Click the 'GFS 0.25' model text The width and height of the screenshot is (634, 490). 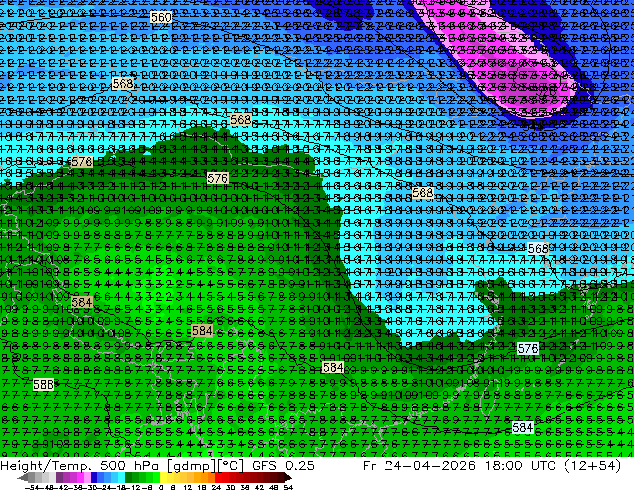point(283,466)
